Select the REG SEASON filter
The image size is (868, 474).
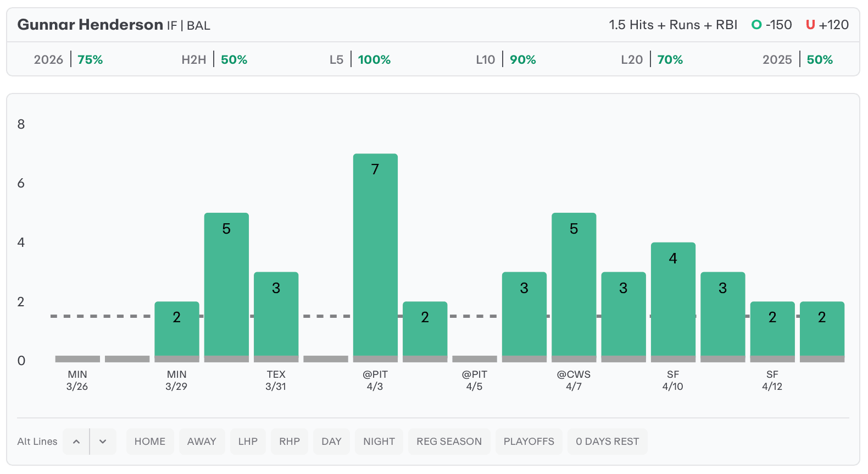click(449, 442)
